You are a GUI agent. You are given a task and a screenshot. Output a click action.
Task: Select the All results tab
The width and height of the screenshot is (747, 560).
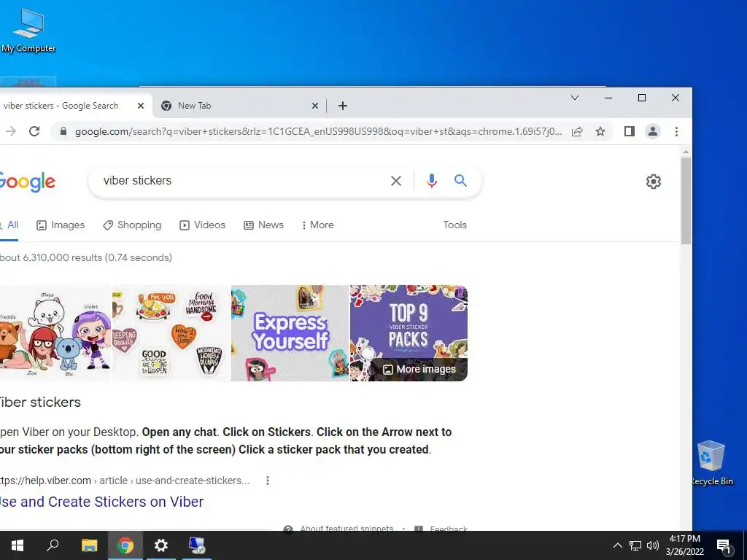(9, 225)
